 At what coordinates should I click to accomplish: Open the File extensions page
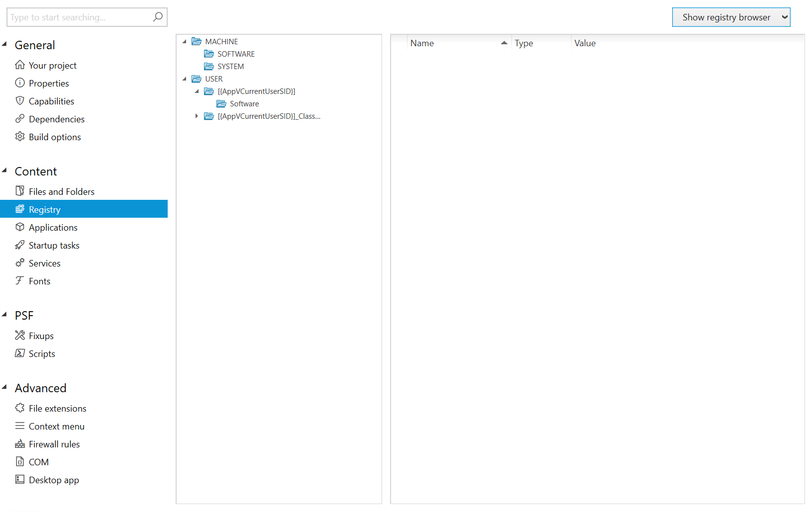57,408
